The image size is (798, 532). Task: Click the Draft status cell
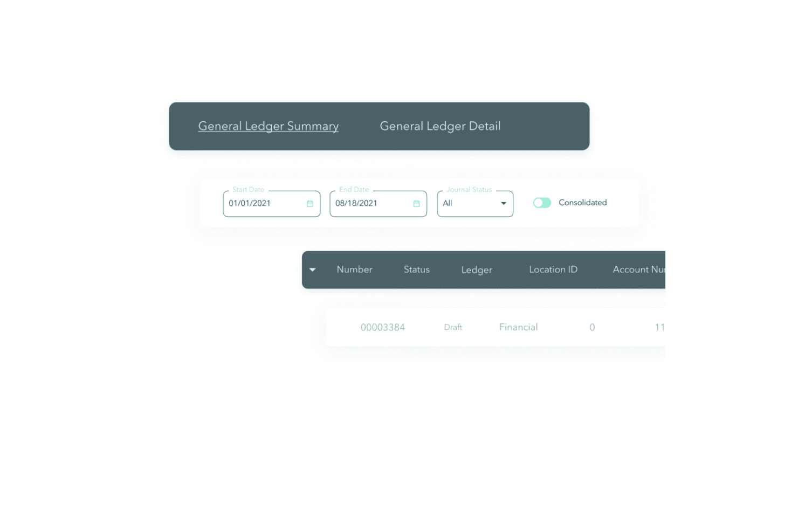tap(453, 327)
